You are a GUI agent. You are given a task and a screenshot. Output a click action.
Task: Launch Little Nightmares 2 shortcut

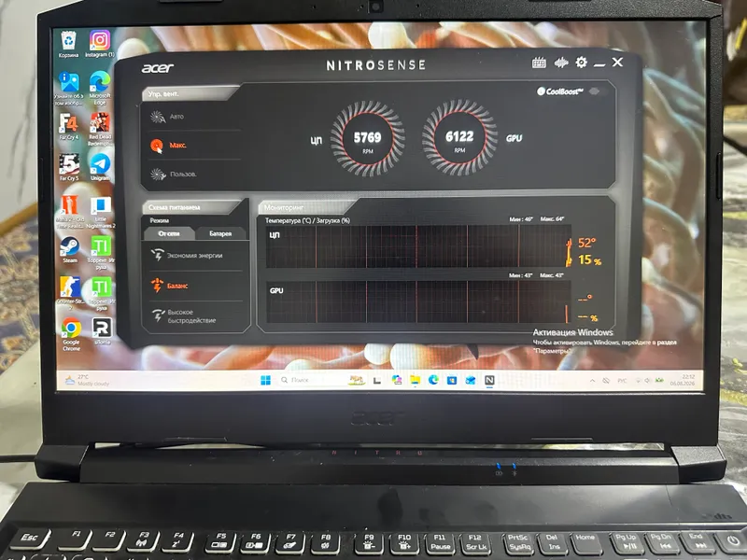(101, 212)
